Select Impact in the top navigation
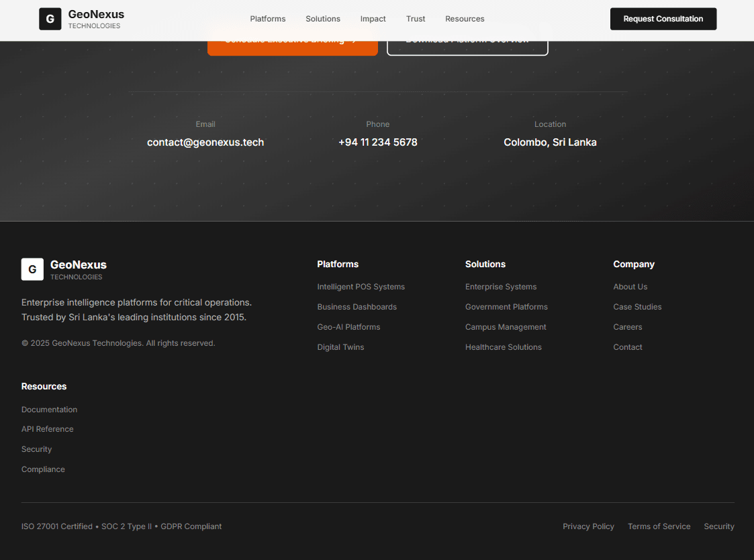The image size is (754, 560). click(373, 19)
